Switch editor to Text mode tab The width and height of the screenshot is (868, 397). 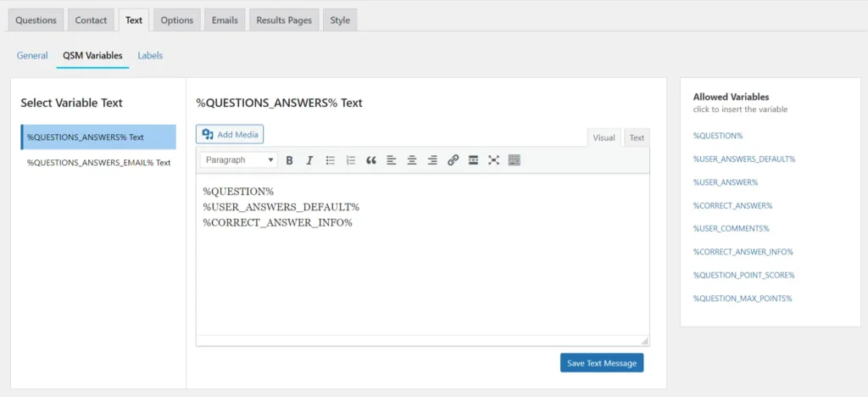tap(637, 137)
